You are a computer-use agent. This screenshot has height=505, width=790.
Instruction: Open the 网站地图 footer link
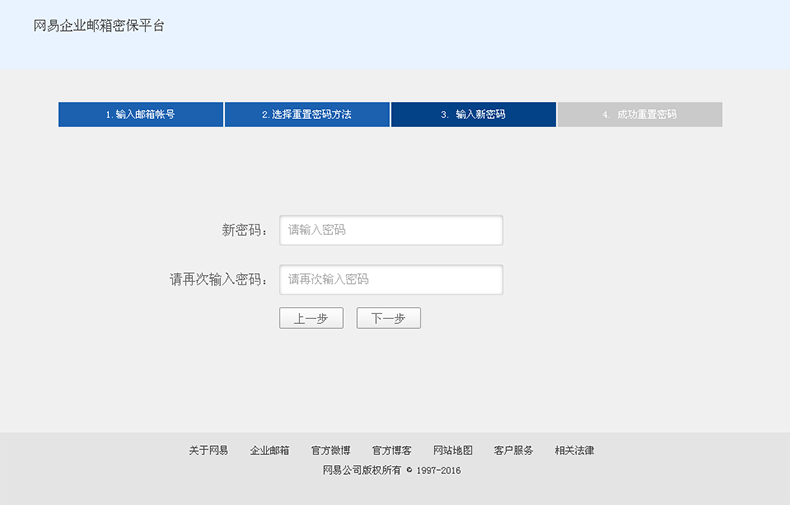point(452,451)
